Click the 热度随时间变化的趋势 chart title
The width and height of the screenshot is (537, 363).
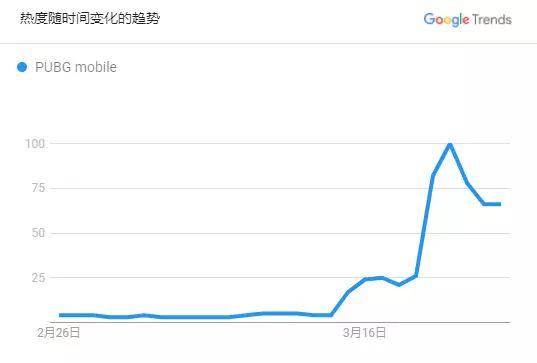pyautogui.click(x=90, y=18)
